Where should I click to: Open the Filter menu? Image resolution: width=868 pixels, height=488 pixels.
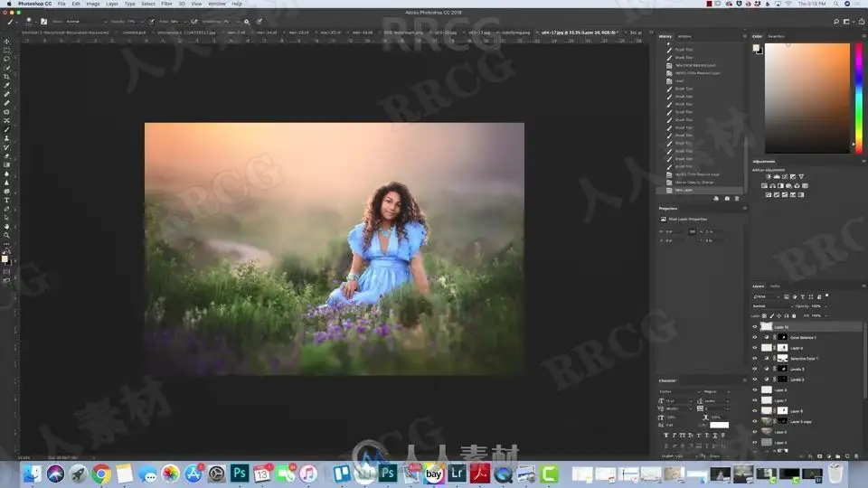[166, 4]
